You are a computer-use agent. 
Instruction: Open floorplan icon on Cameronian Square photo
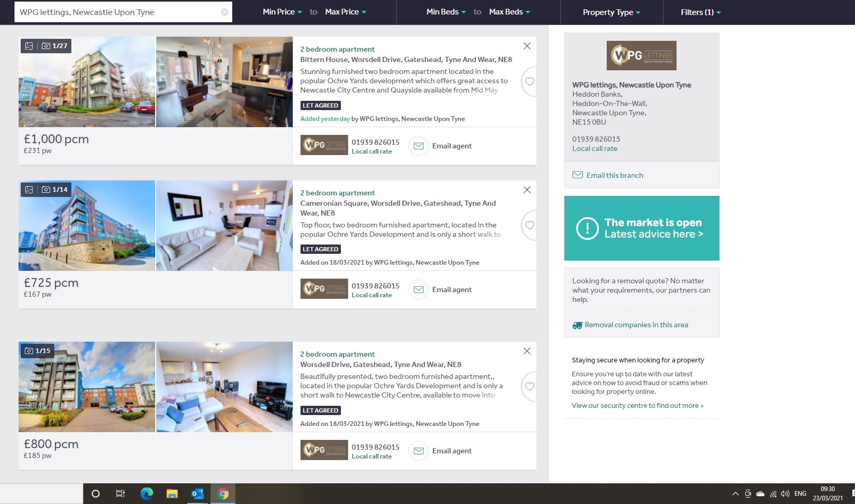29,189
